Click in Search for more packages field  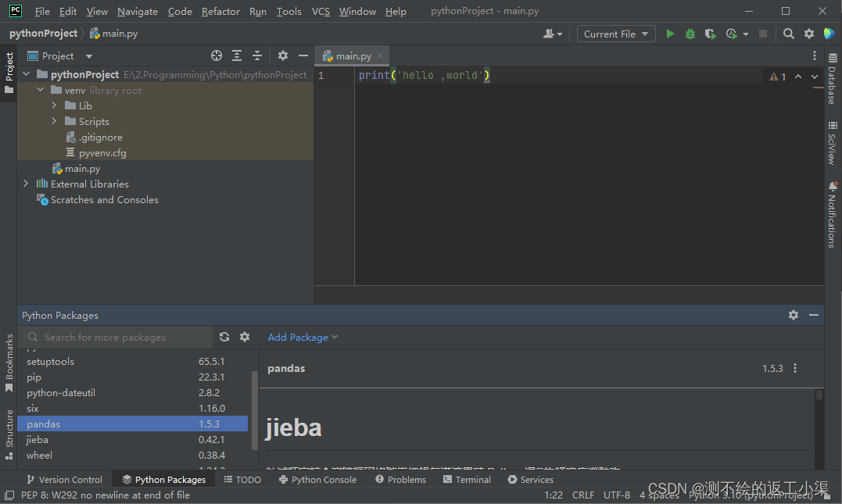pos(116,337)
